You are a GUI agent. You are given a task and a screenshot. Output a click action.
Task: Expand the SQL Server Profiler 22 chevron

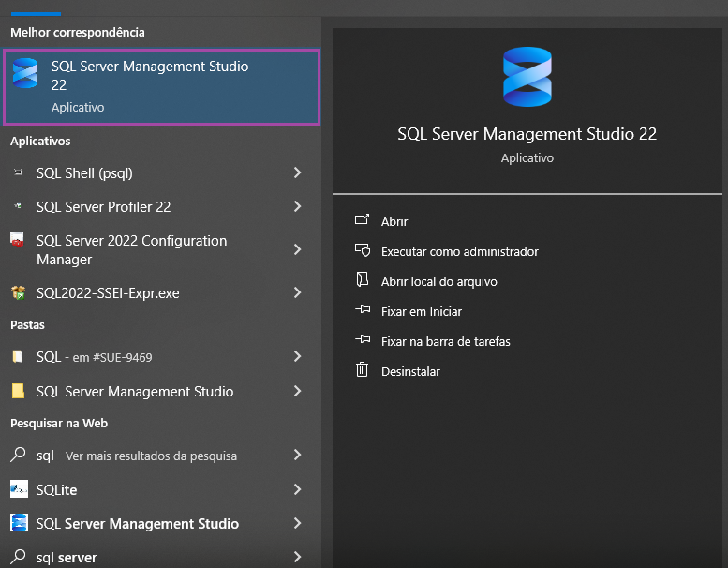click(298, 206)
